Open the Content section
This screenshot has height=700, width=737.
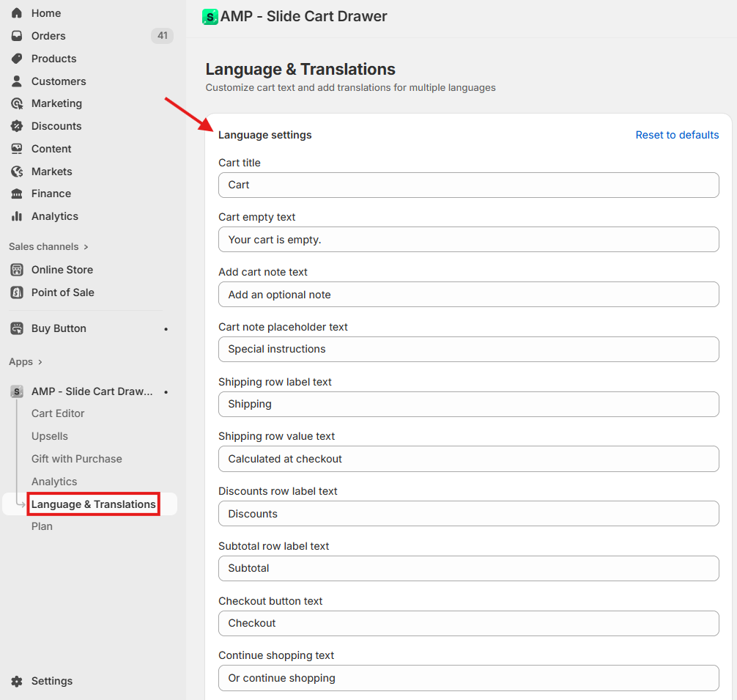[x=51, y=149]
